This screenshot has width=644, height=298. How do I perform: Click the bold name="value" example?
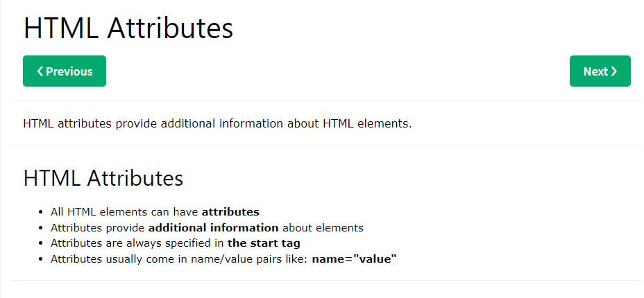tap(354, 259)
